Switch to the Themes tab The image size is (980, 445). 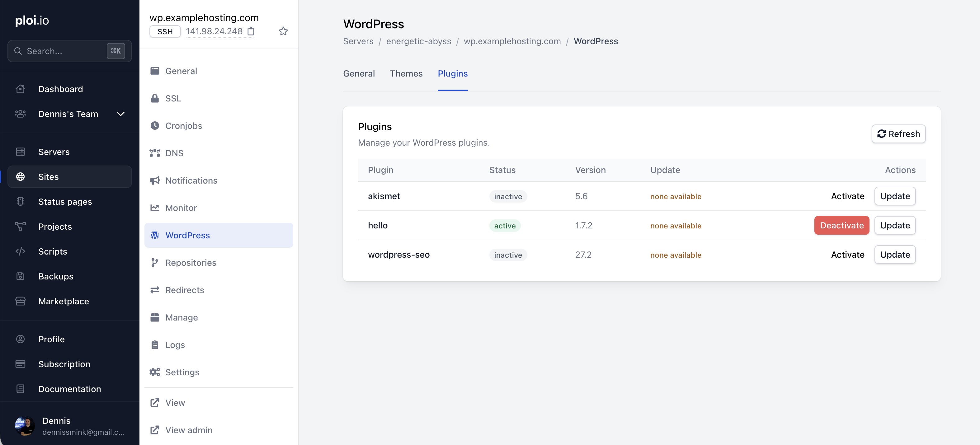tap(406, 73)
